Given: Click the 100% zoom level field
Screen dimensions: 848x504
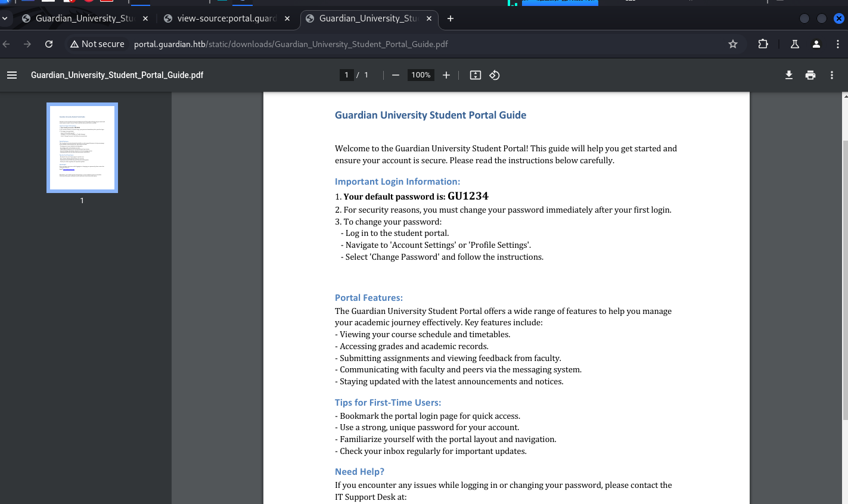Looking at the screenshot, I should click(421, 75).
